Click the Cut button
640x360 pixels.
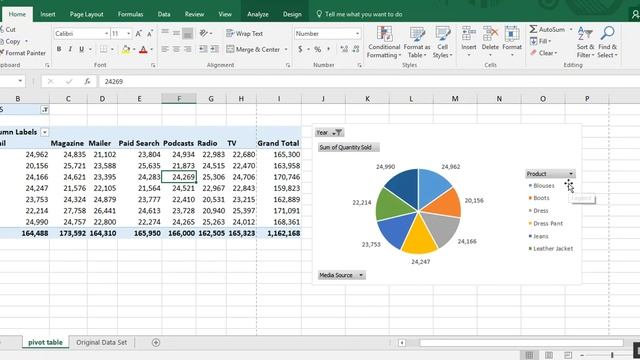point(8,29)
